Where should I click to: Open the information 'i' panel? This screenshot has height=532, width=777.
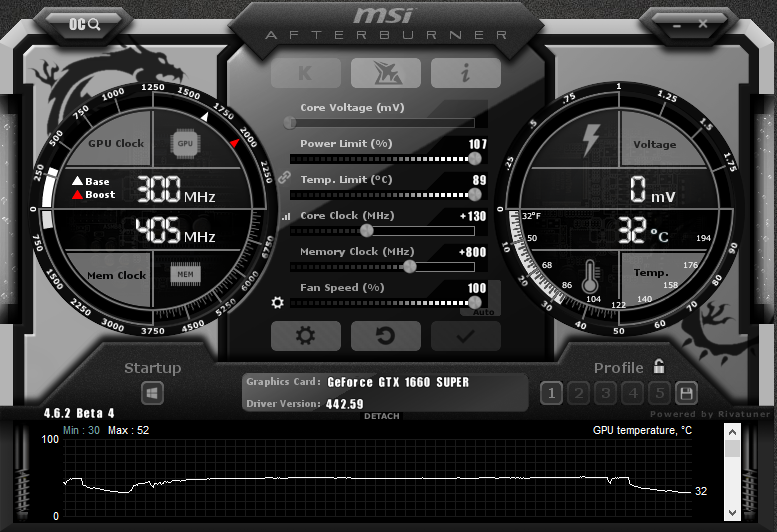pyautogui.click(x=465, y=73)
